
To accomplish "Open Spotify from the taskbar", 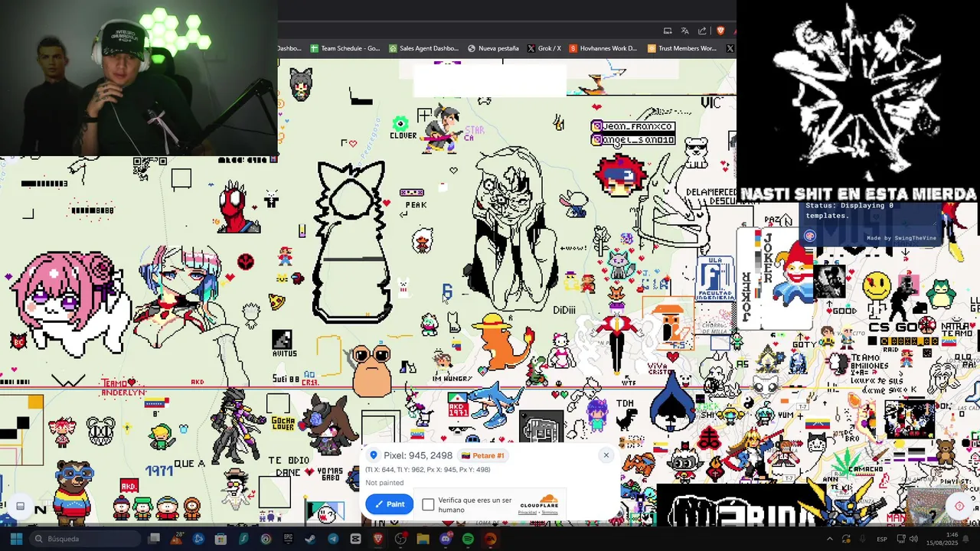I will click(468, 539).
